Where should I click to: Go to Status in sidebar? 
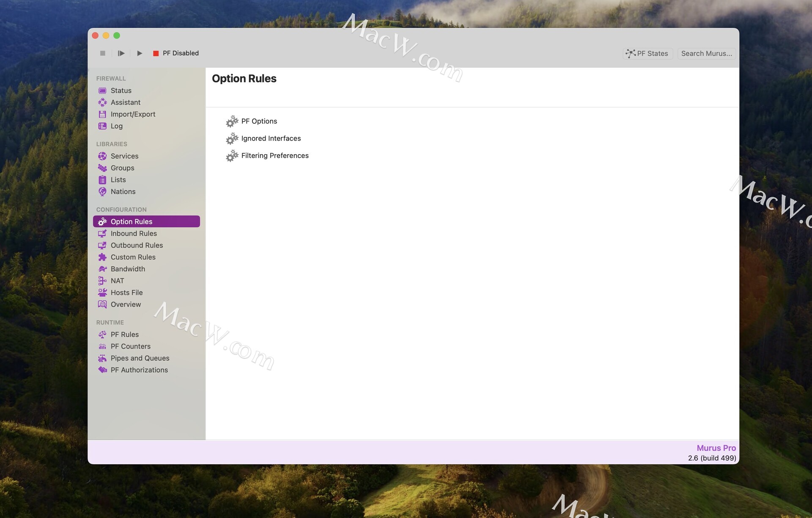pyautogui.click(x=121, y=90)
